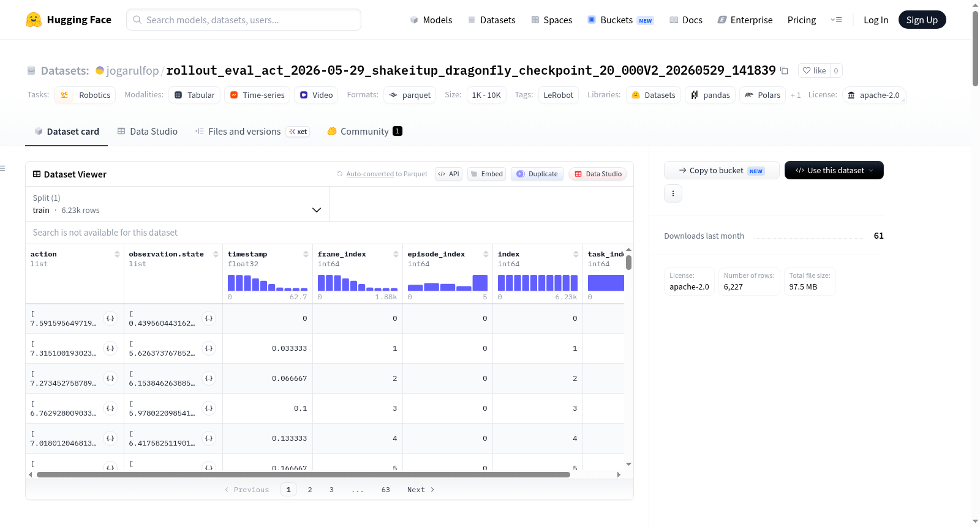Click the Sign Up button
This screenshot has width=980, height=527.
pyautogui.click(x=922, y=20)
